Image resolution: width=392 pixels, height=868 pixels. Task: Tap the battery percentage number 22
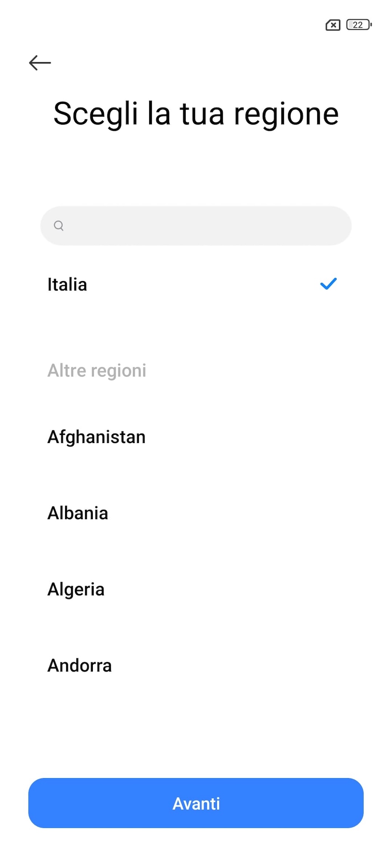pyautogui.click(x=358, y=25)
